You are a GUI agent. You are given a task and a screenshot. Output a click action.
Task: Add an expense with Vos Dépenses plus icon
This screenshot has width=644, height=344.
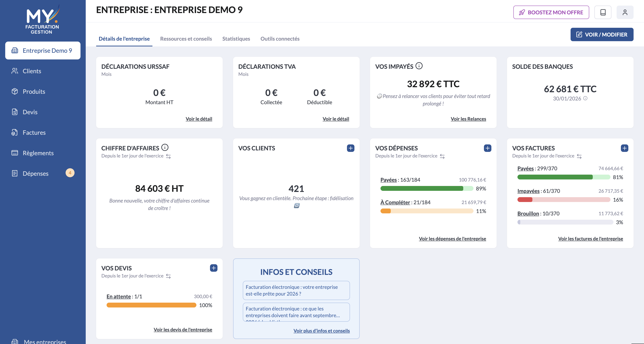click(x=487, y=148)
